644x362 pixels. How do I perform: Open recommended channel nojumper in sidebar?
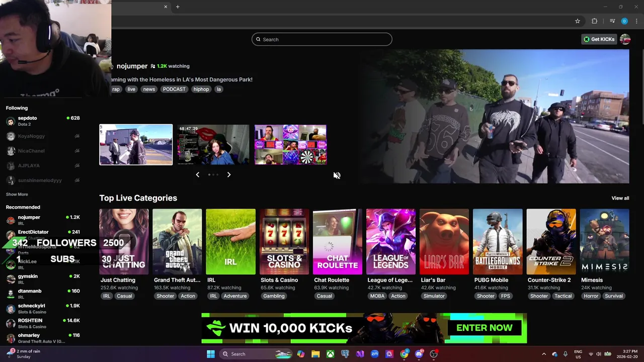pos(43,220)
